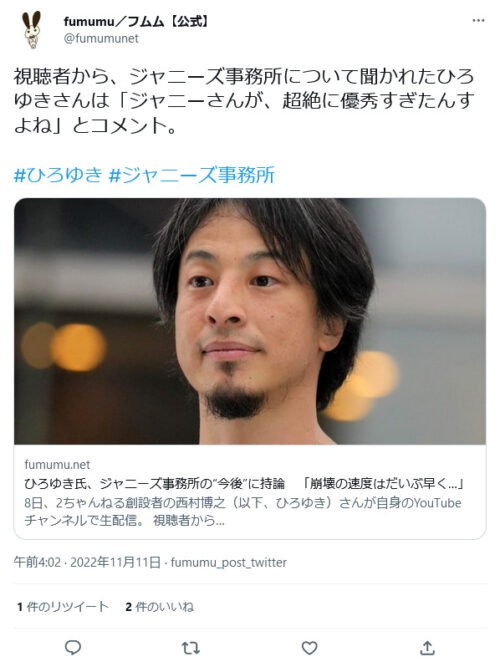The width and height of the screenshot is (500, 667).
Task: Click the tweet body text about ジャニーさん
Action: [x=244, y=101]
